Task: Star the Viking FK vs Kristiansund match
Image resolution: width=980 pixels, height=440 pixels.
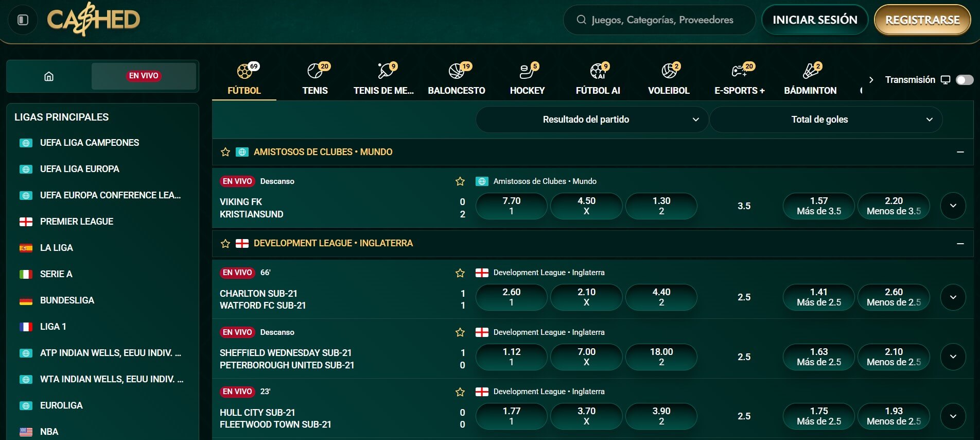Action: pos(460,181)
